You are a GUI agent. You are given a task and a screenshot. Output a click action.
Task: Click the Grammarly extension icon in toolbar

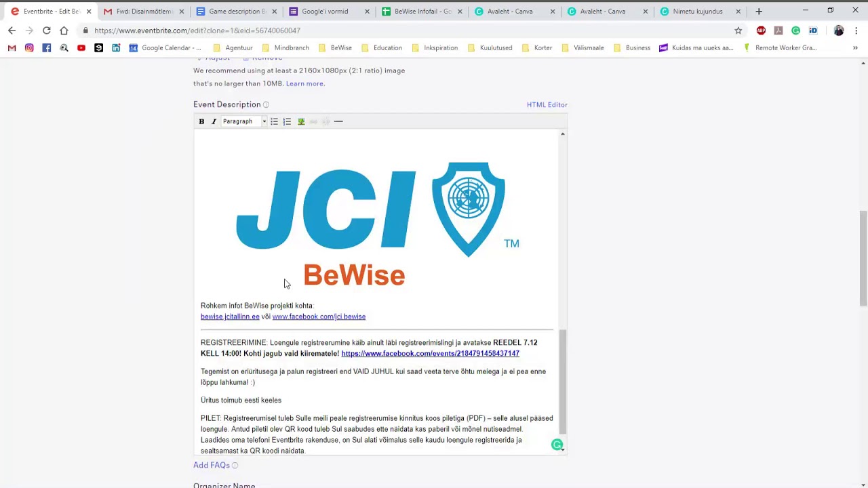(x=796, y=30)
